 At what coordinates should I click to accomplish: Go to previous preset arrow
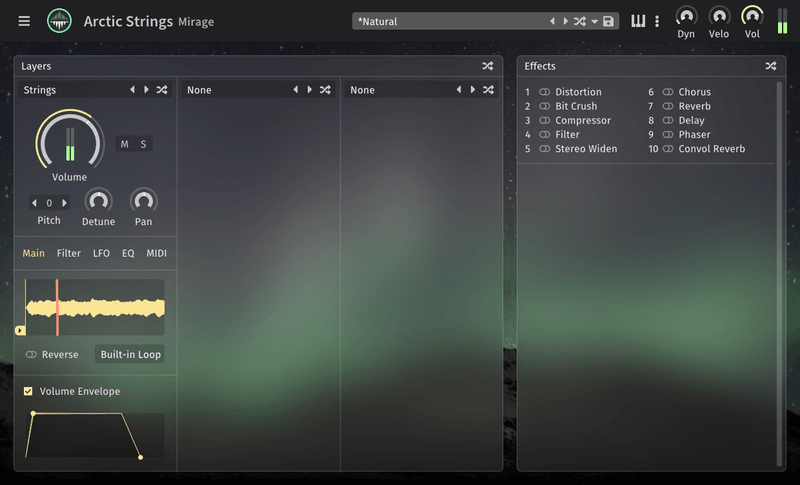pos(552,21)
